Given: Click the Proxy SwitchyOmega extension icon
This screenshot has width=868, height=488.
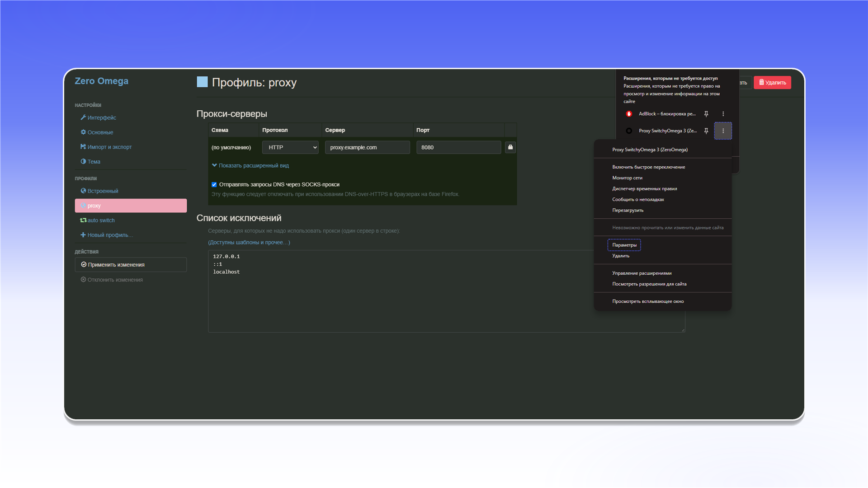Looking at the screenshot, I should coord(629,131).
